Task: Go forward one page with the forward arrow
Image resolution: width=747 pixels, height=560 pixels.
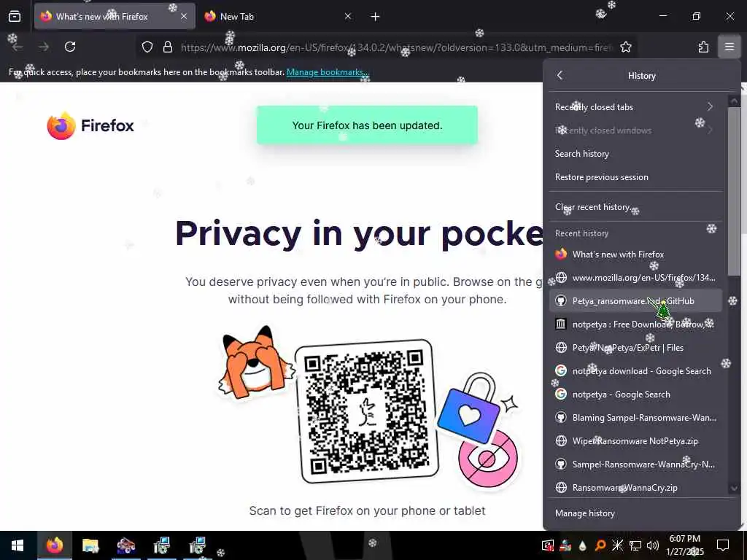Action: click(x=44, y=47)
